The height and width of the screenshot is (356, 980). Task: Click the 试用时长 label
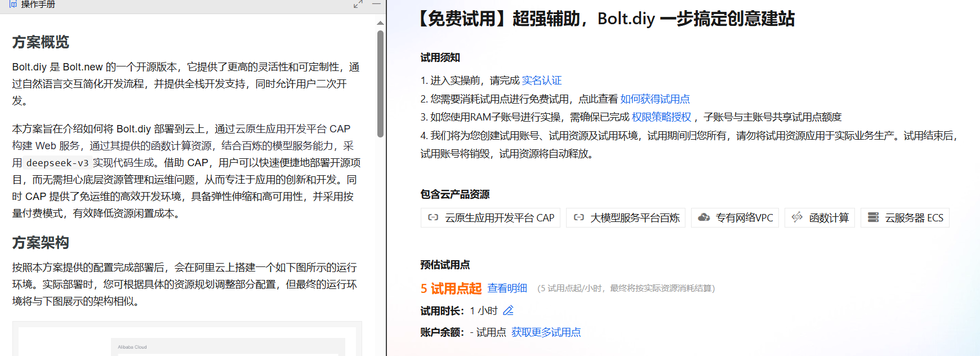point(442,311)
